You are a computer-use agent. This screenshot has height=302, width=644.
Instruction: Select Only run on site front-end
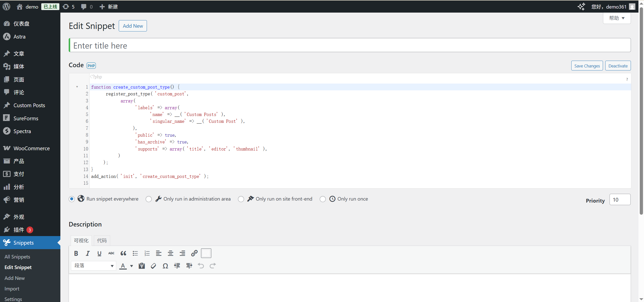pos(241,199)
